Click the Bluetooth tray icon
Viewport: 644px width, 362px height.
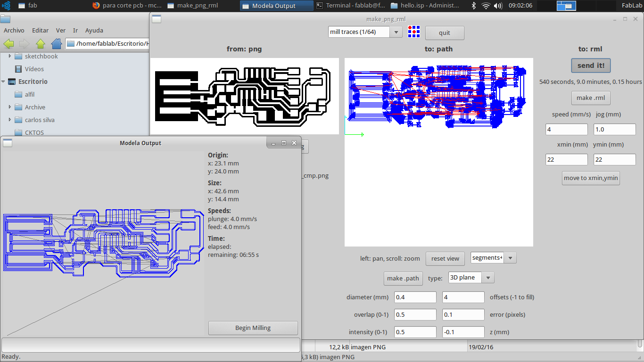(474, 6)
